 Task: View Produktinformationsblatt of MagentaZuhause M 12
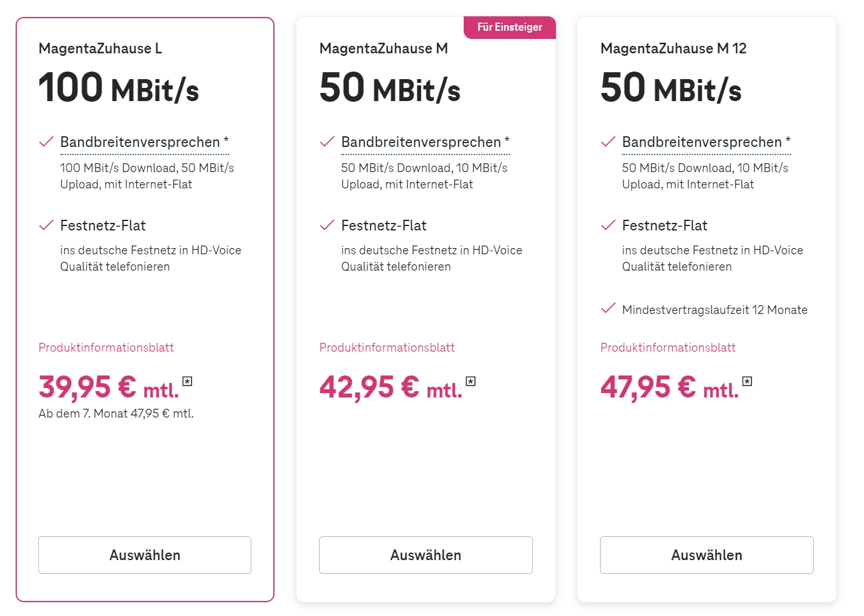668,347
